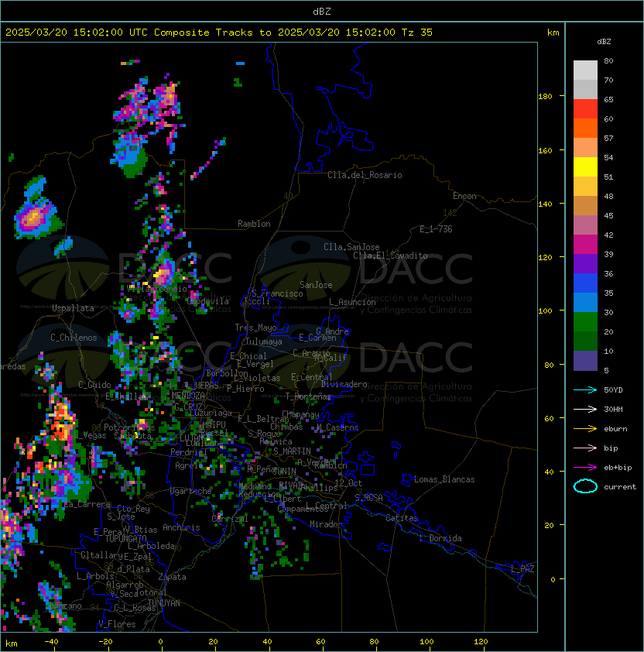Click the Carrizal label
The height and width of the screenshot is (652, 644).
(x=230, y=519)
